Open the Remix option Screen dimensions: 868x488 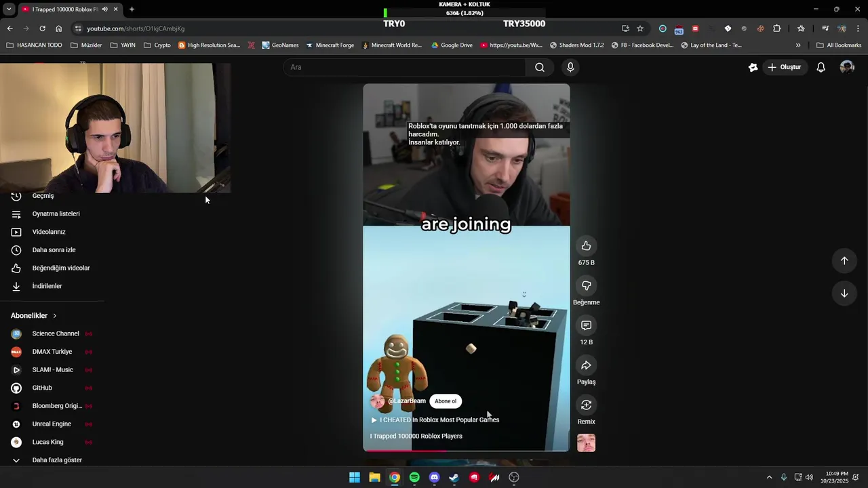click(586, 405)
